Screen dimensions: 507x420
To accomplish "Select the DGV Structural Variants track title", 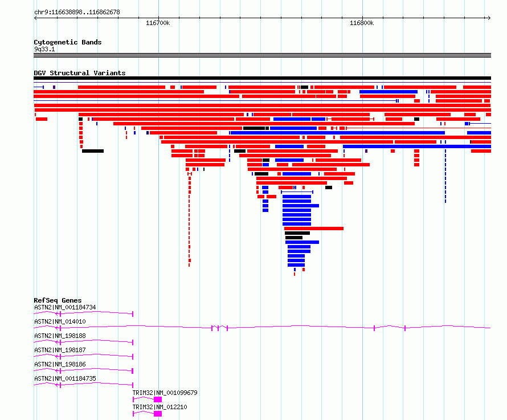I will (80, 73).
